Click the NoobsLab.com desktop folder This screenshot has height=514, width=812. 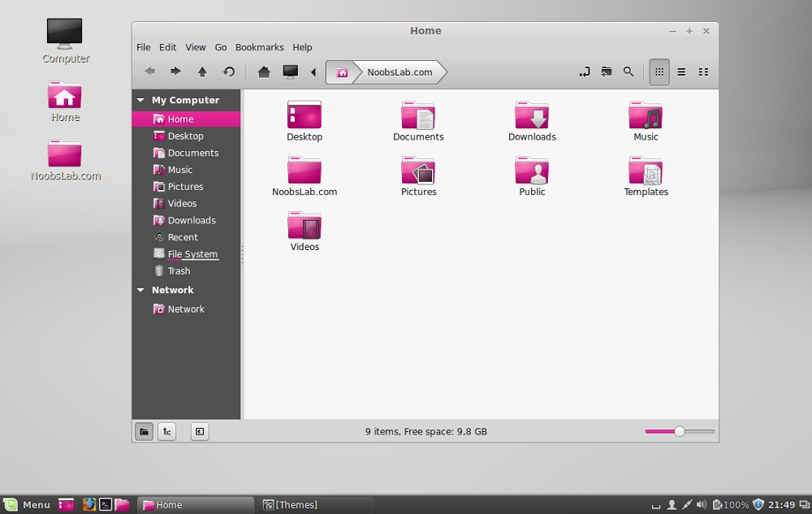click(65, 153)
